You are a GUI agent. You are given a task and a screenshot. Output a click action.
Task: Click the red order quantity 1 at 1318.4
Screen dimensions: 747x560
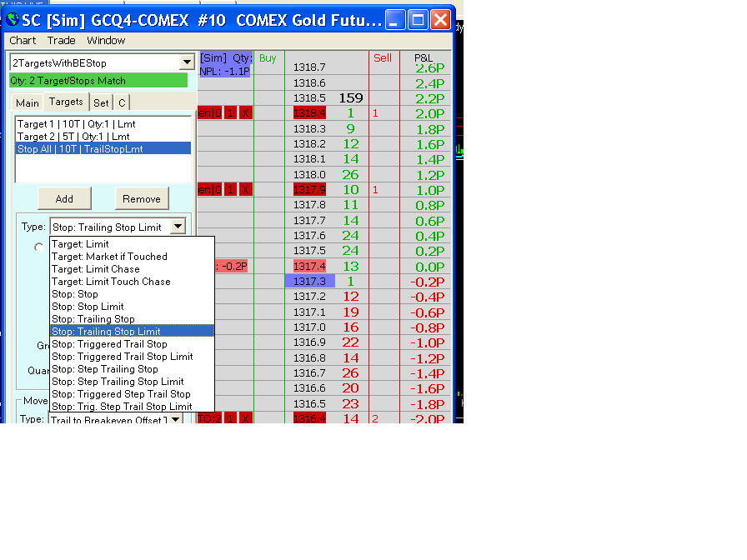point(231,112)
